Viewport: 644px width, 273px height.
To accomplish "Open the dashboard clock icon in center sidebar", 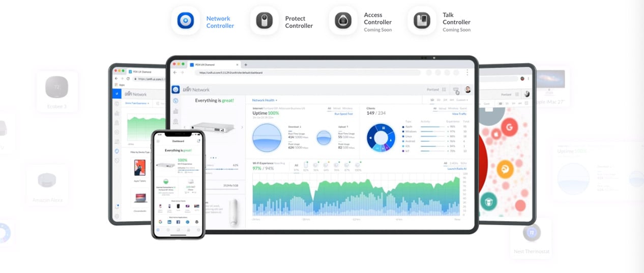I will coord(175,101).
